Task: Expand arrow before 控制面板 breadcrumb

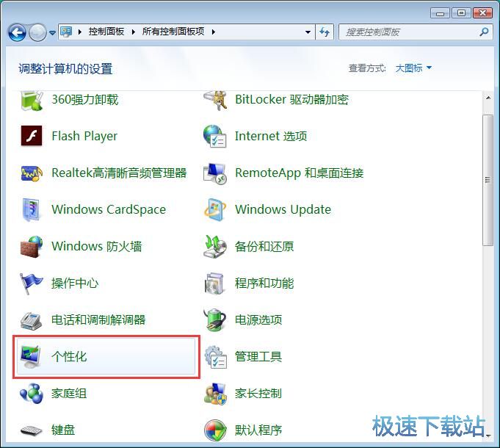Action: (80, 32)
